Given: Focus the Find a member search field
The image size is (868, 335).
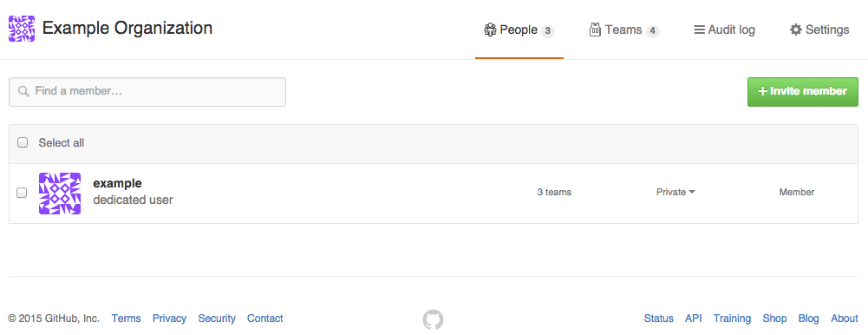Looking at the screenshot, I should 147,92.
